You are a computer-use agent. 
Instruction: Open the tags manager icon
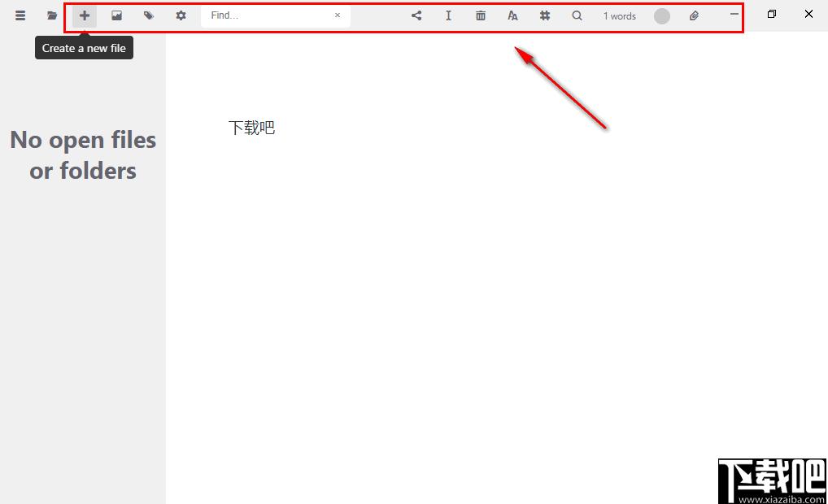(149, 15)
